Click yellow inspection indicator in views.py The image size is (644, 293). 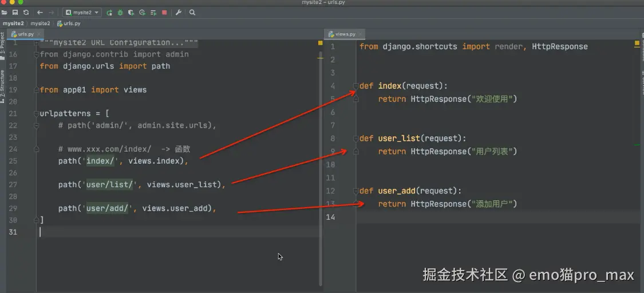tap(638, 42)
